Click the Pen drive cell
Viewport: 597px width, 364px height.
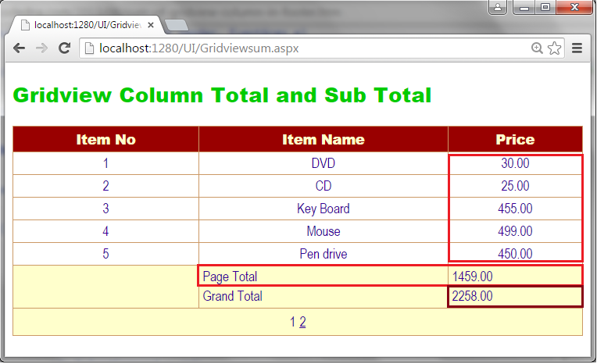pos(324,254)
